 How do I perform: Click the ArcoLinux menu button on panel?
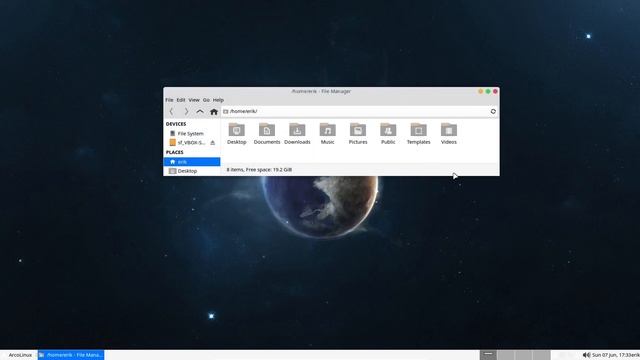pyautogui.click(x=19, y=355)
